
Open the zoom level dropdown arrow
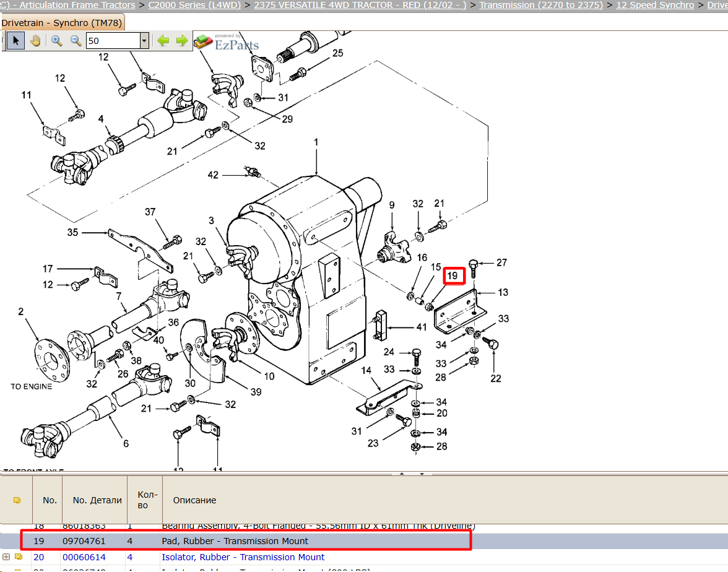[x=144, y=41]
